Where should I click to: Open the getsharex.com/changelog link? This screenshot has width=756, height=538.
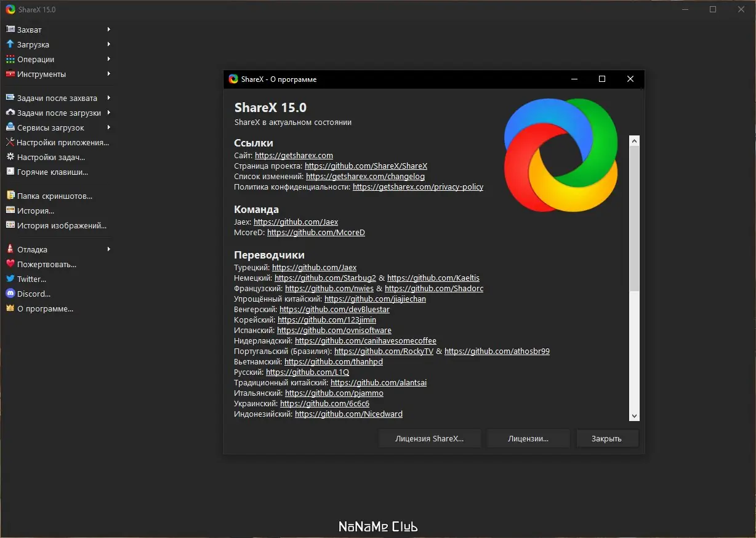point(365,177)
